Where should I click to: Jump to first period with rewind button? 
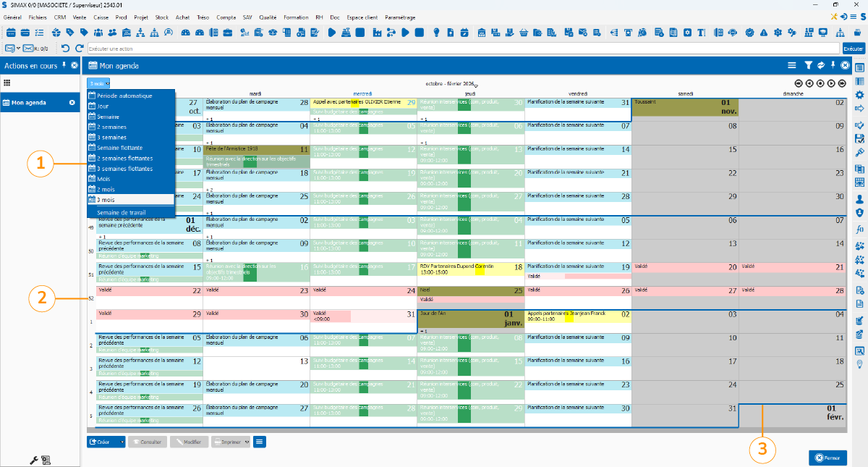click(x=799, y=83)
